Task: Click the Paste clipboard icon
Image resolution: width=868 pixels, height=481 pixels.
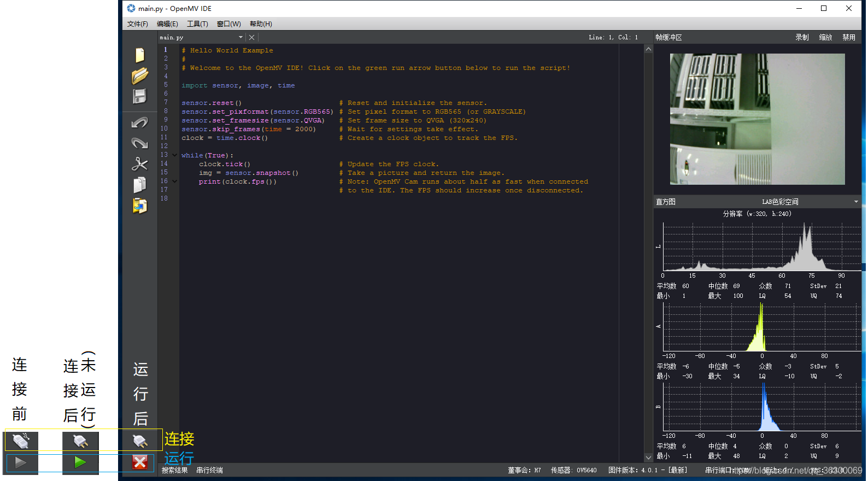Action: (140, 206)
